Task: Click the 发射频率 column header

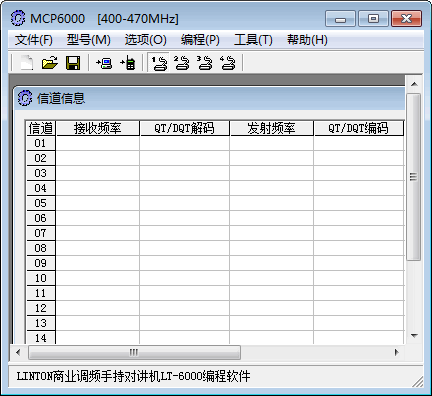Action: [x=272, y=128]
